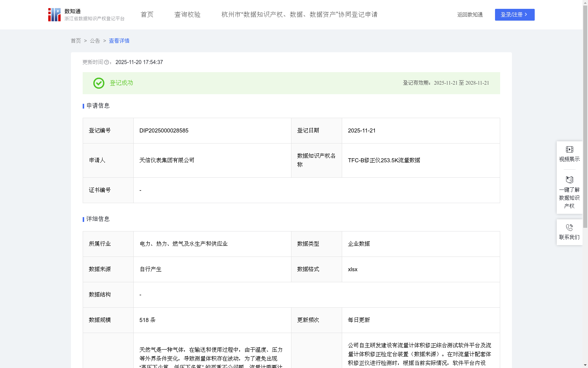This screenshot has width=588, height=368.
Task: Open the 一键了解数据知识产权 guide icon
Action: [569, 180]
